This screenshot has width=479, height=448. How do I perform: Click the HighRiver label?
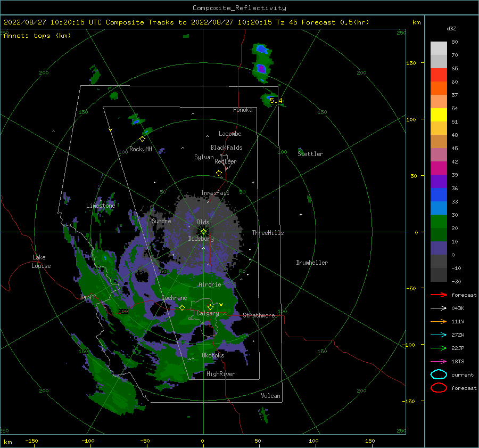tap(221, 374)
